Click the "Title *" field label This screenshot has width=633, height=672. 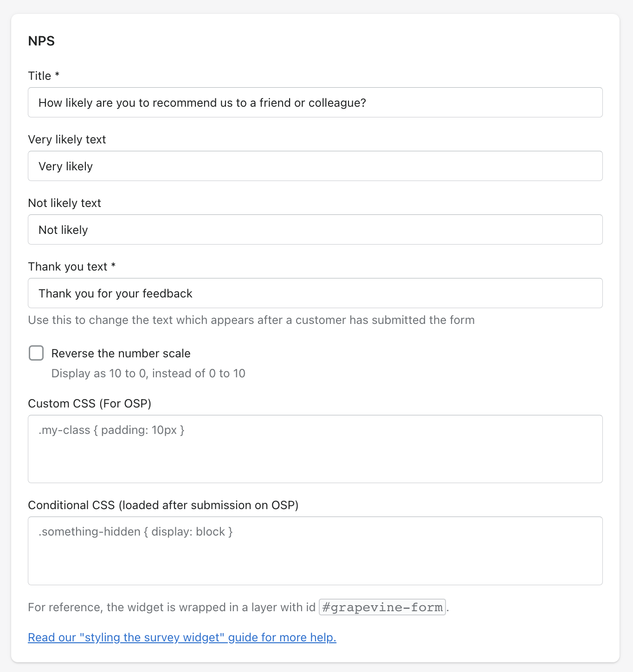(44, 76)
